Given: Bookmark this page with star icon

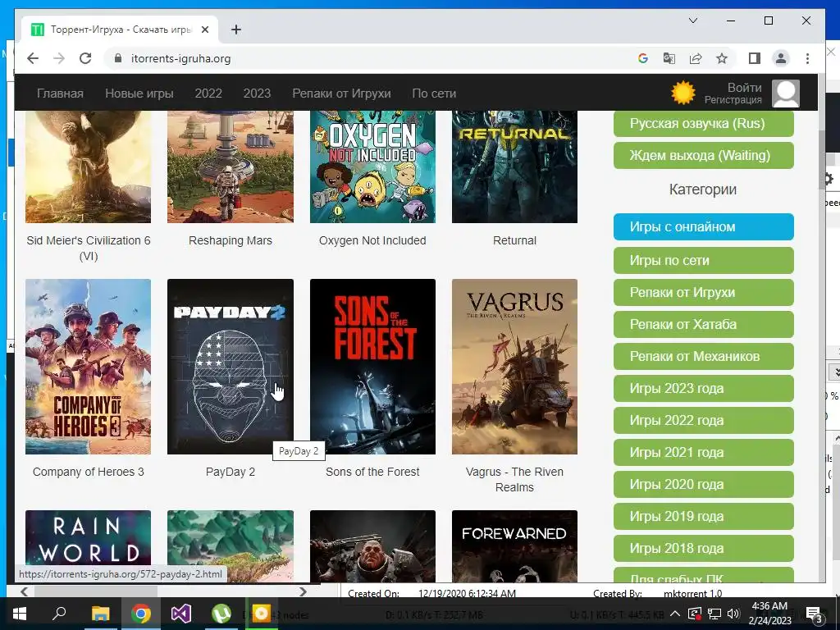Looking at the screenshot, I should click(722, 58).
